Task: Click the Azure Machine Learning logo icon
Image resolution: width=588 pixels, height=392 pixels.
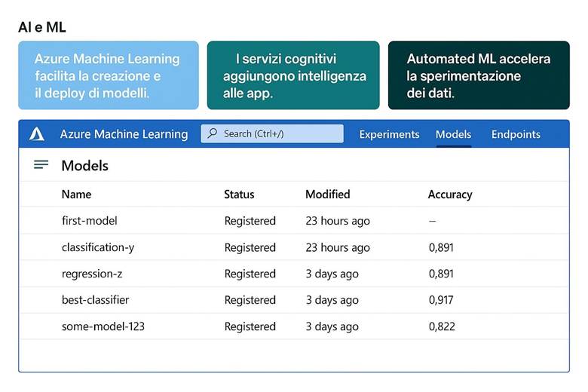Action: pos(37,134)
